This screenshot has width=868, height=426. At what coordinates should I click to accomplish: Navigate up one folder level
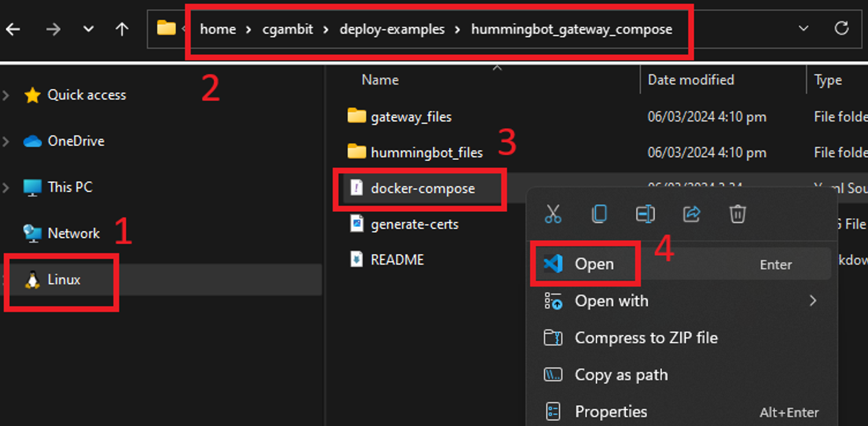tap(122, 29)
